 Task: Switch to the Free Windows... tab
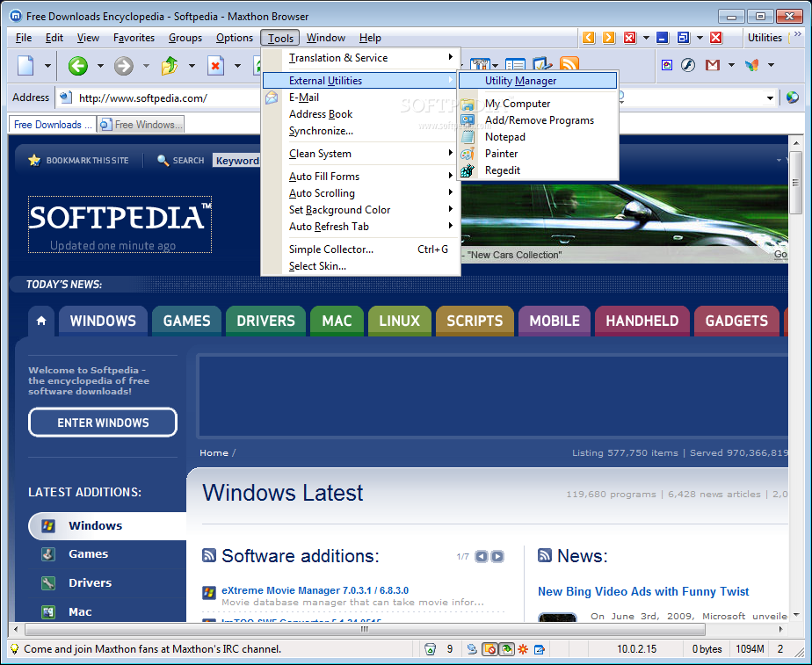(x=141, y=125)
